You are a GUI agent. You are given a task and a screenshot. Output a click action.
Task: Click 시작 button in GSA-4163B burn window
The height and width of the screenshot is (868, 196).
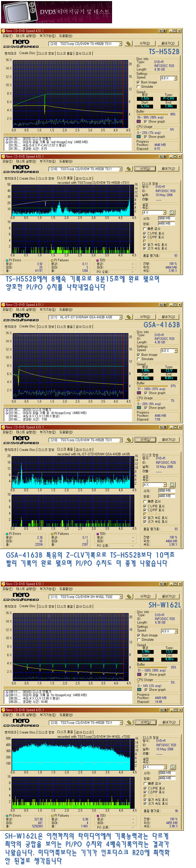coord(145,317)
